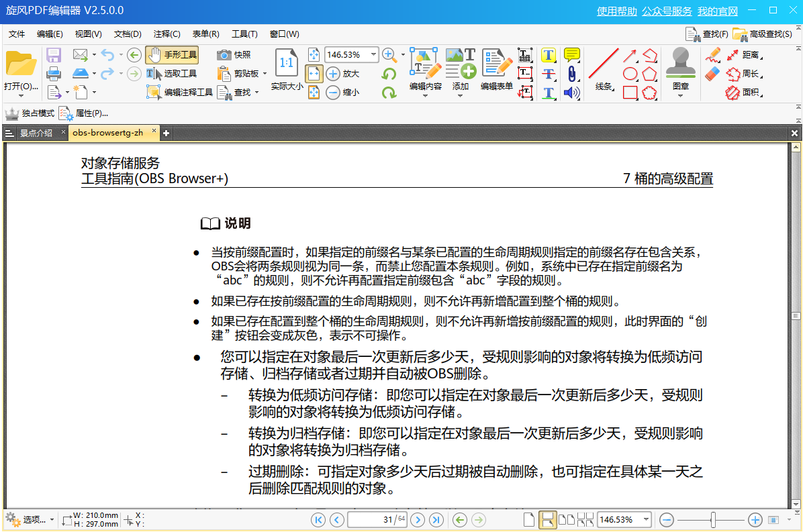
Task: Activate the 手形工具 hand tool
Action: [172, 55]
